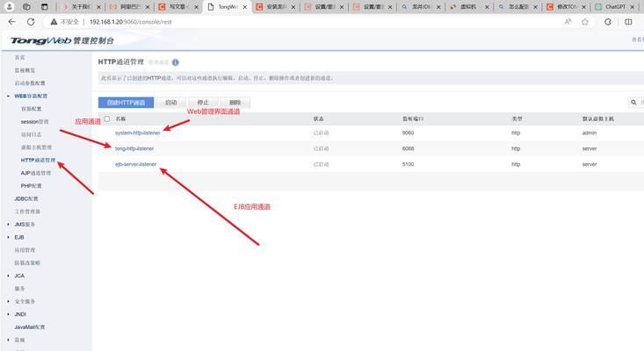Screen dimensions: 644x351
Task: Tick the select-all checkbox in table header
Action: 107,118
